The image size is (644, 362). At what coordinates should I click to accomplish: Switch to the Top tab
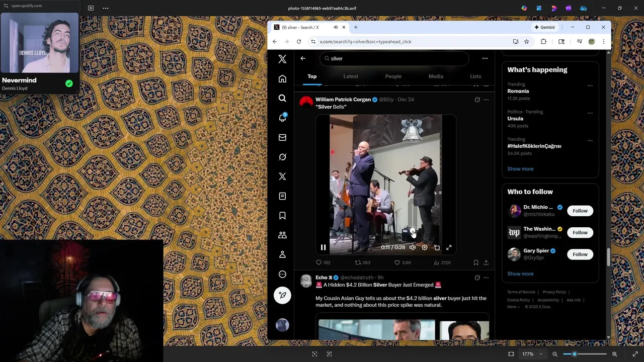click(x=312, y=76)
